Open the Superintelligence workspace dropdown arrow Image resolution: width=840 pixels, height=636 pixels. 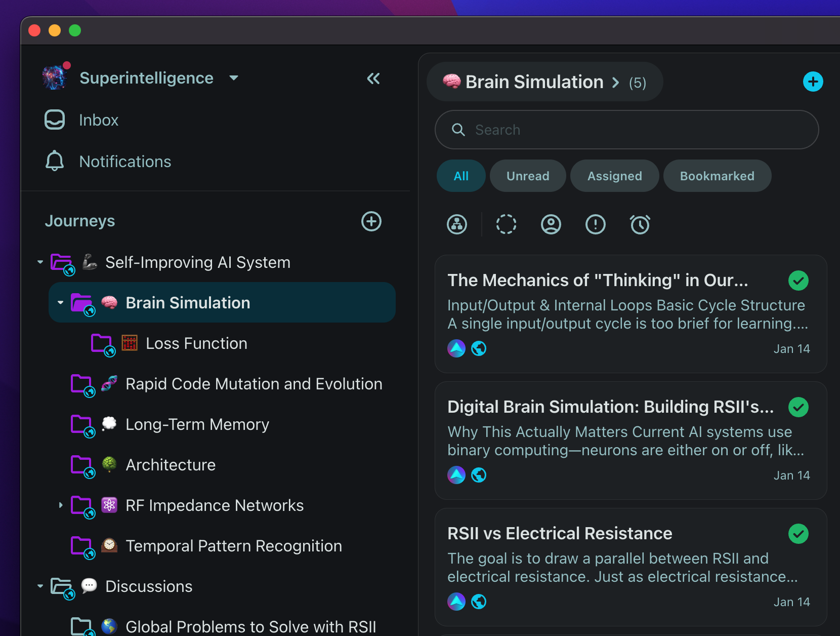coord(233,78)
